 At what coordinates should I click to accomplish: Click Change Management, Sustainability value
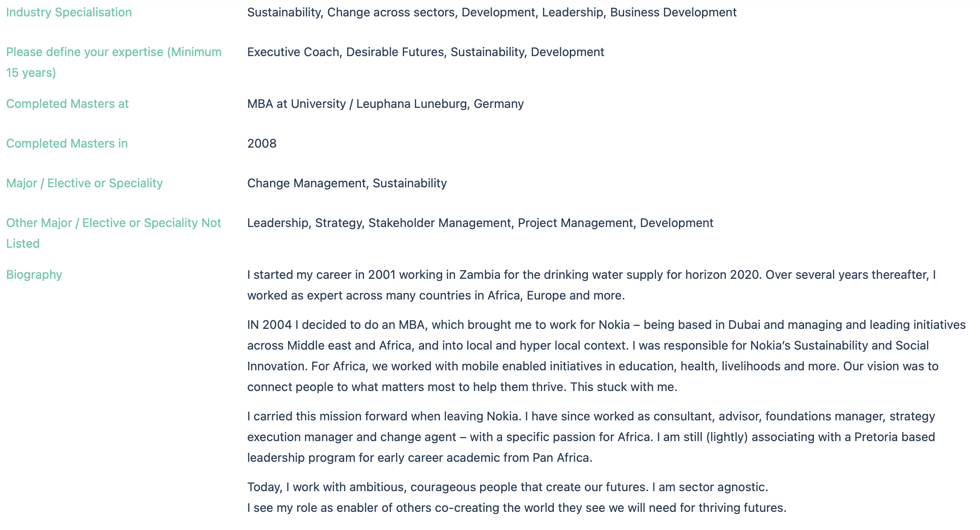pyautogui.click(x=347, y=183)
